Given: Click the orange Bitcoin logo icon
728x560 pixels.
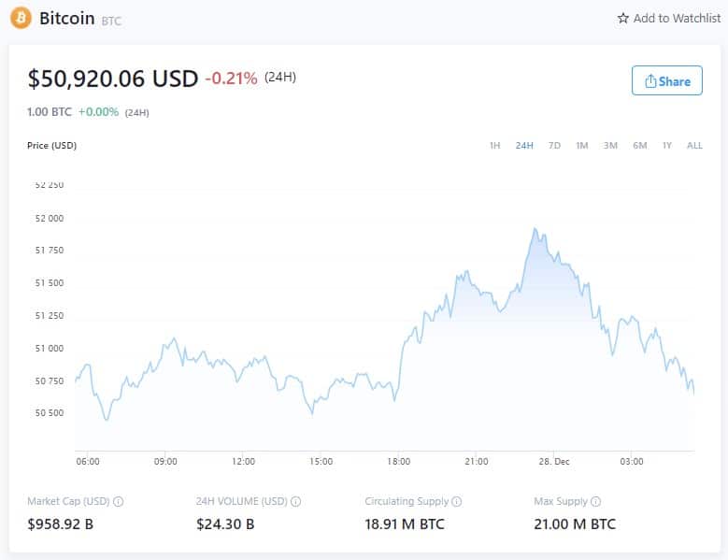Looking at the screenshot, I should click(x=21, y=18).
